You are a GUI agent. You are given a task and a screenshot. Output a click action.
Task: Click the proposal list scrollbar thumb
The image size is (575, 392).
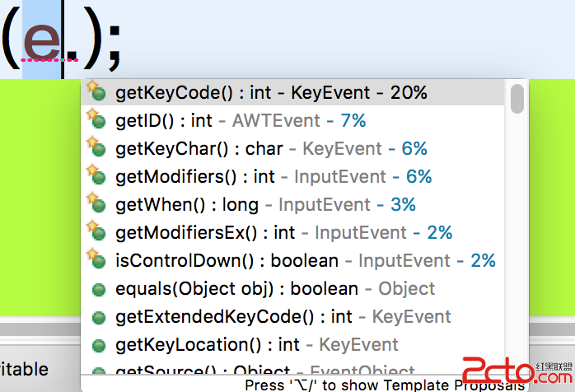[517, 99]
